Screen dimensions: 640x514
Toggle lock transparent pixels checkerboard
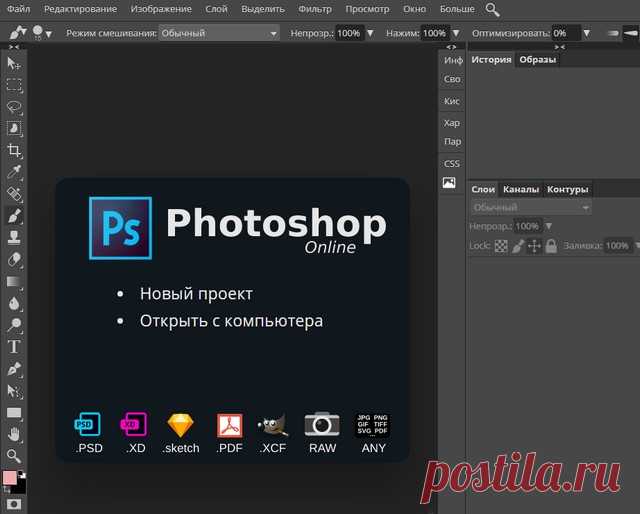pos(501,246)
